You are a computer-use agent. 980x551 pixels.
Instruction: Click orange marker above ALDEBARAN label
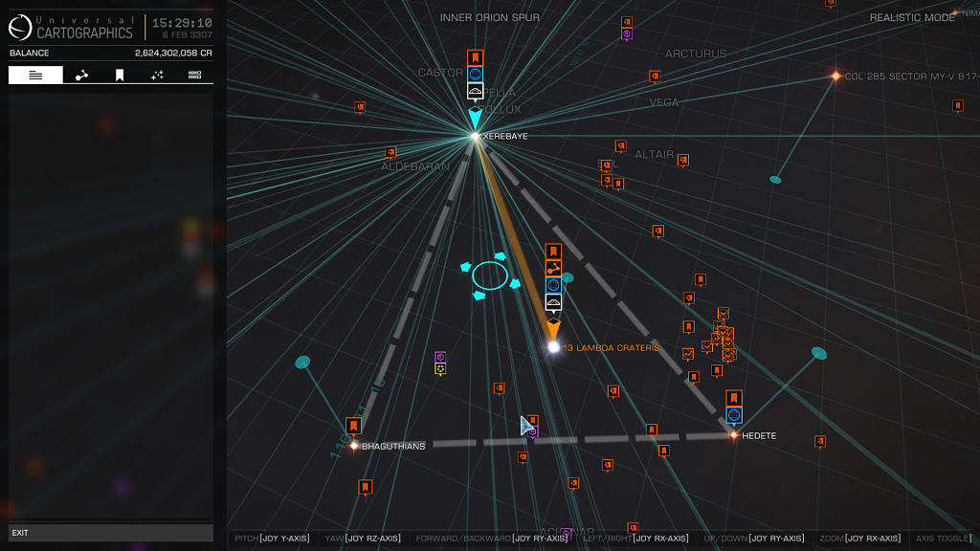(390, 152)
